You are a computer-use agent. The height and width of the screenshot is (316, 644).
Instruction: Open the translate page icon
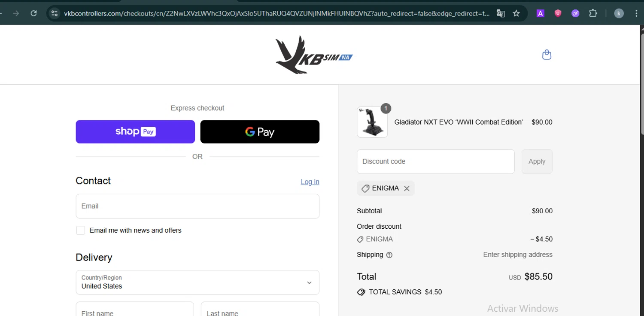point(501,13)
